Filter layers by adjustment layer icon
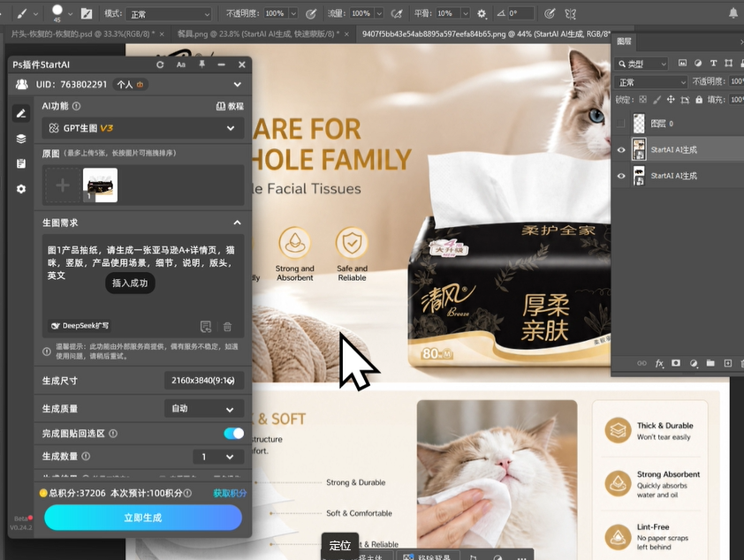Screen dimensions: 744x560 click(x=698, y=63)
